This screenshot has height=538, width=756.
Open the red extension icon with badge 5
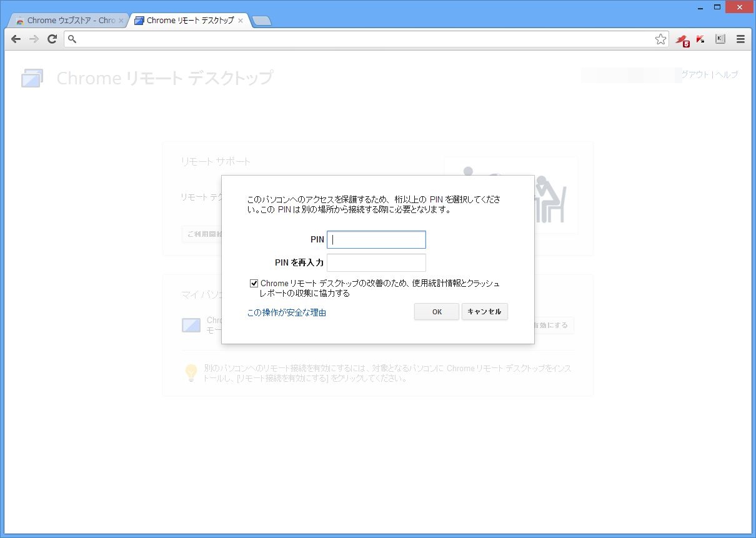coord(682,40)
